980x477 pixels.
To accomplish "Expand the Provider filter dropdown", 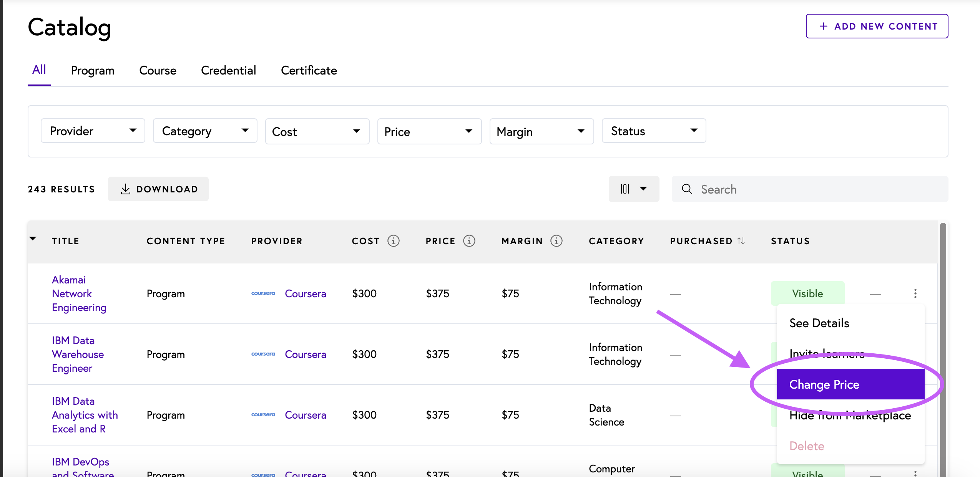I will coord(93,131).
